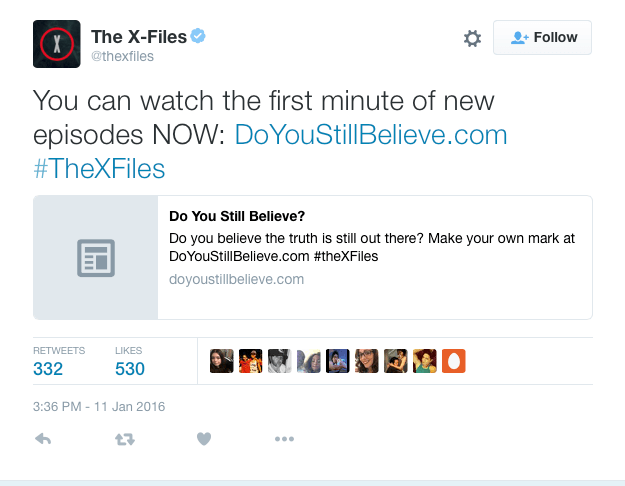The width and height of the screenshot is (625, 486).
Task: Open the DoYouStillBelieve.com tweet link
Action: click(x=371, y=135)
